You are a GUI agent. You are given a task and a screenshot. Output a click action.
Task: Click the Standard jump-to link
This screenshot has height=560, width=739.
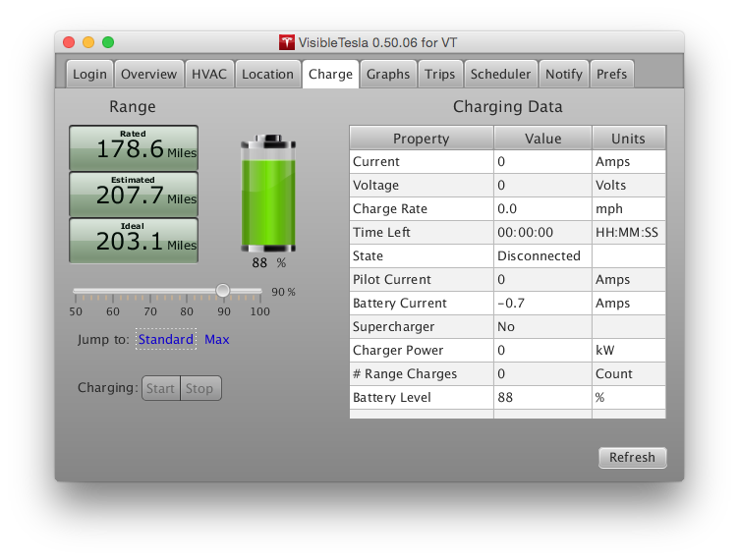click(166, 339)
